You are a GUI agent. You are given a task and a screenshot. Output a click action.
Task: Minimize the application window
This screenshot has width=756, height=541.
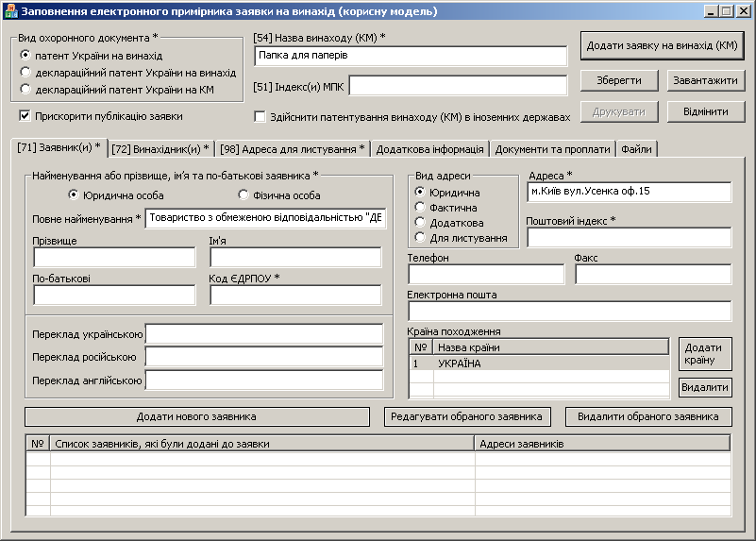[x=710, y=11]
